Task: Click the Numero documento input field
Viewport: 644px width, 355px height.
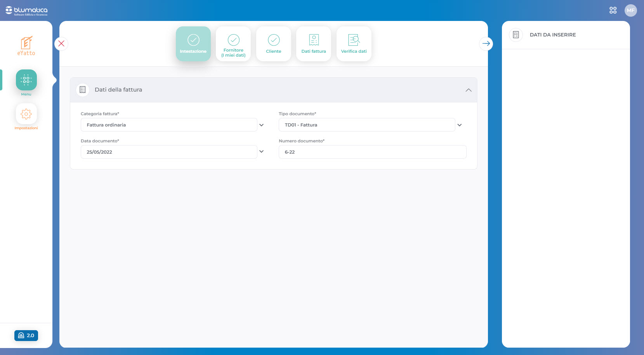Action: (372, 152)
